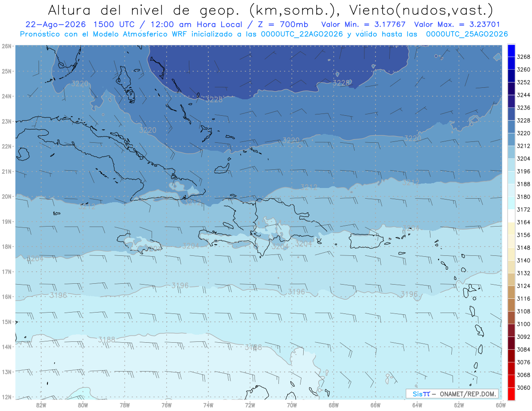
Task: Click the colorbar scale label 3180
Action: [x=524, y=197]
